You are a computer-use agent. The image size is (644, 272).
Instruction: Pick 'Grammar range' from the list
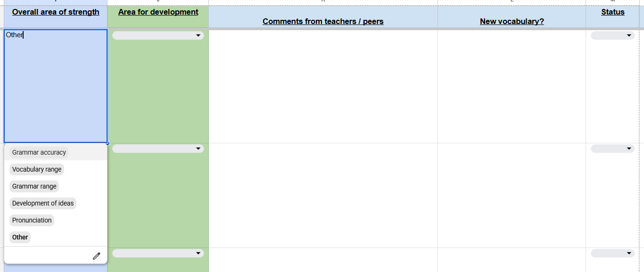click(x=34, y=186)
